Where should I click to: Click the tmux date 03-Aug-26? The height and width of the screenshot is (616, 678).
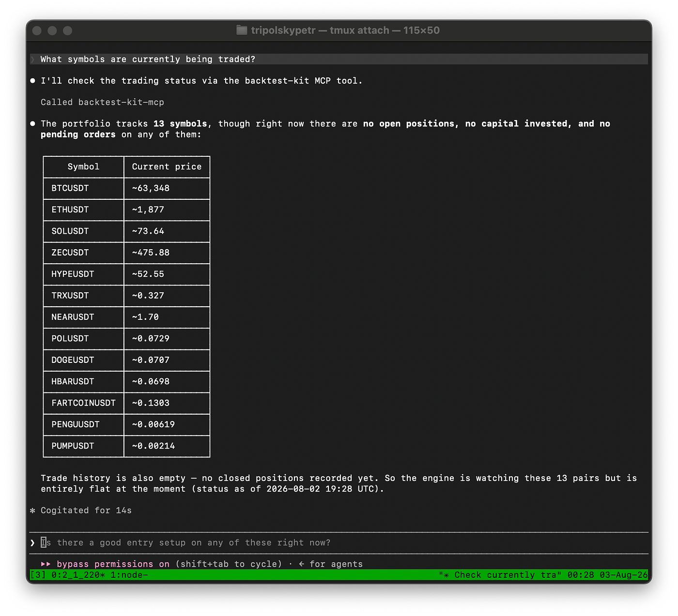point(624,575)
